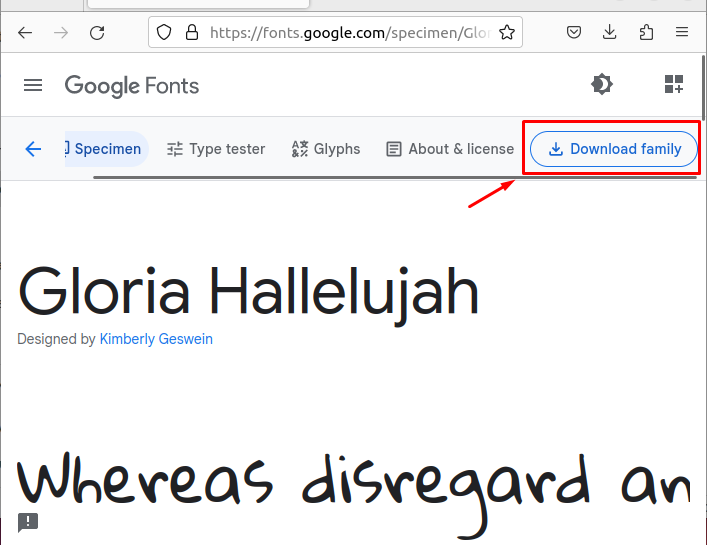The height and width of the screenshot is (545, 707).
Task: Open the Firefox application menu
Action: coord(682,32)
